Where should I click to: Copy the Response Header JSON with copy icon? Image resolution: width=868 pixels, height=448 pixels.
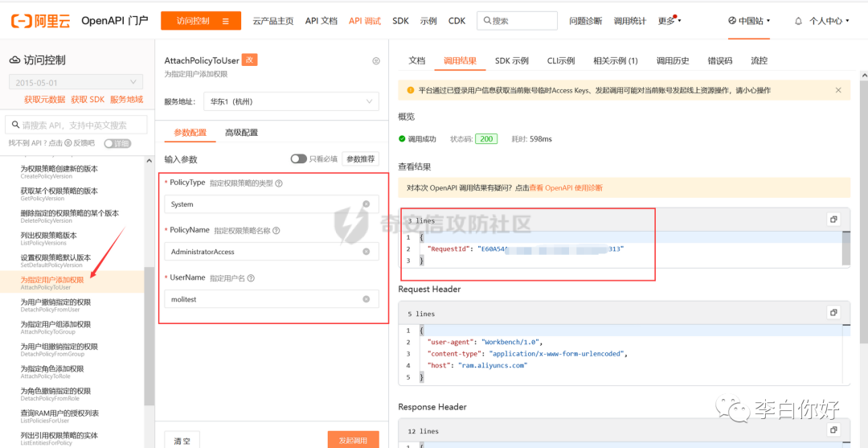click(833, 430)
